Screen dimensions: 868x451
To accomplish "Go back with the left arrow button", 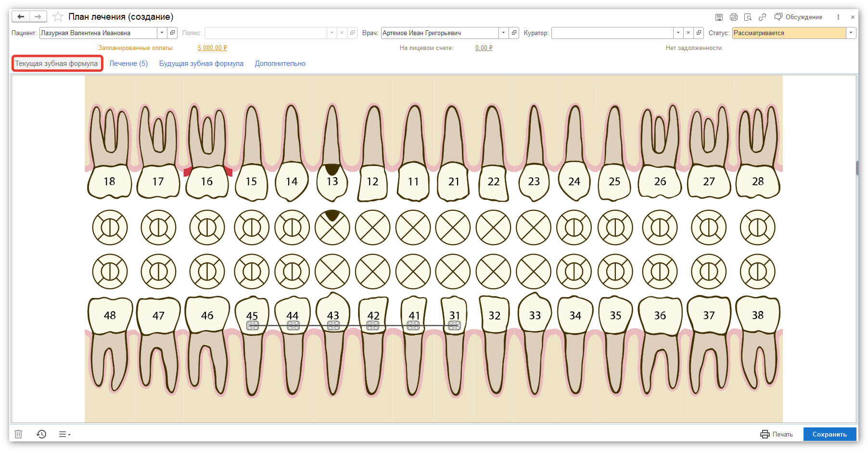I will [21, 17].
